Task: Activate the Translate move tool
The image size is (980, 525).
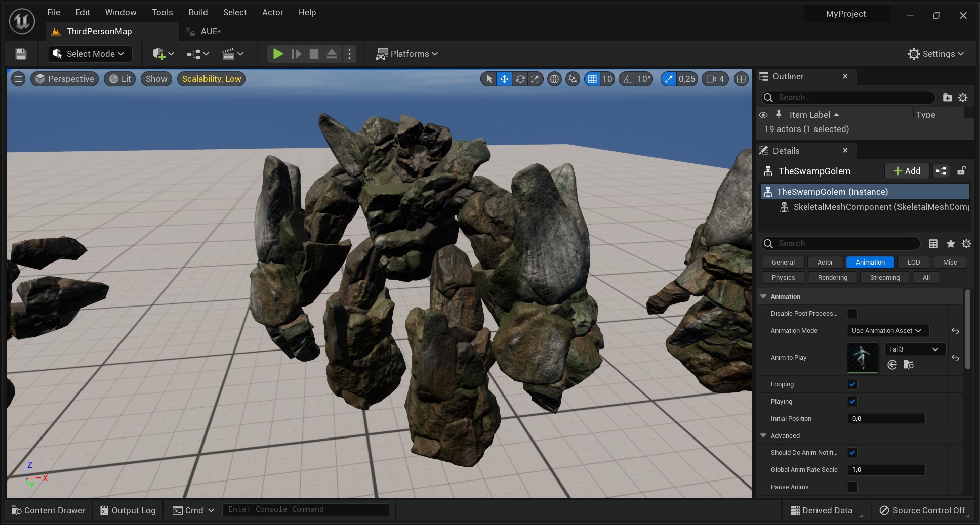Action: (x=504, y=79)
